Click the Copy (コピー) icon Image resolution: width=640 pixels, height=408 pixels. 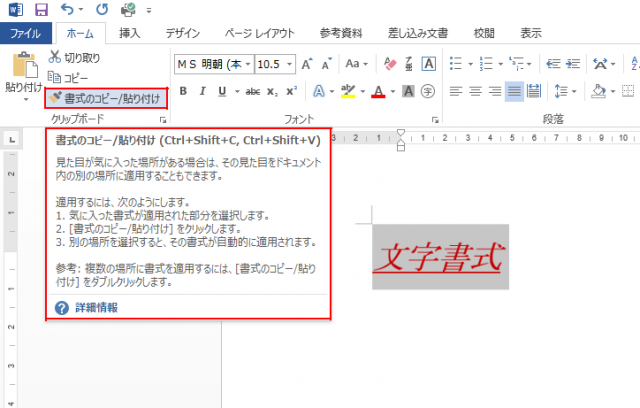pyautogui.click(x=55, y=77)
